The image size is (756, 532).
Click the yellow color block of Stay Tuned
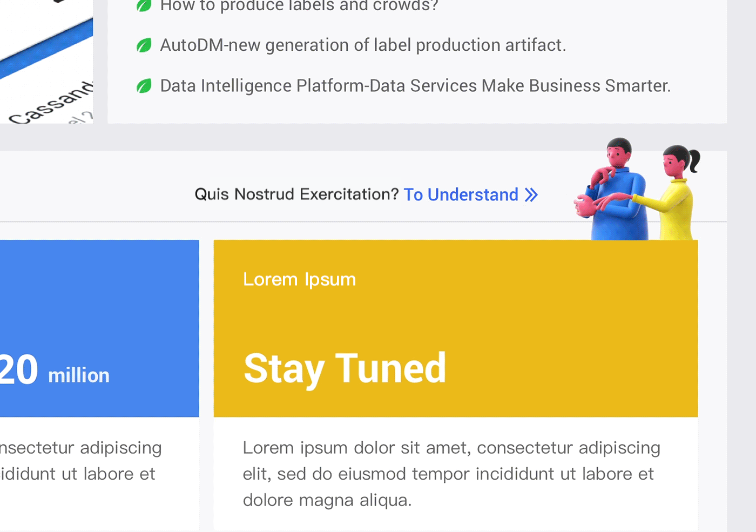coord(456,328)
